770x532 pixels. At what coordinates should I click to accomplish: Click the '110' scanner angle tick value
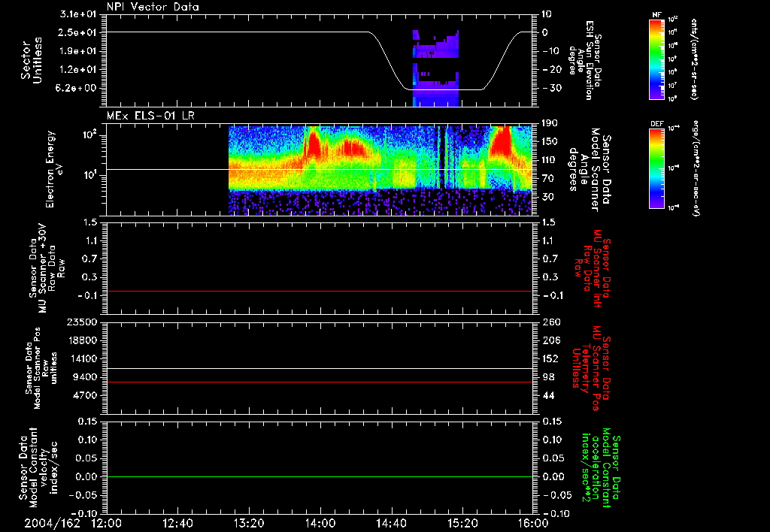[548, 160]
